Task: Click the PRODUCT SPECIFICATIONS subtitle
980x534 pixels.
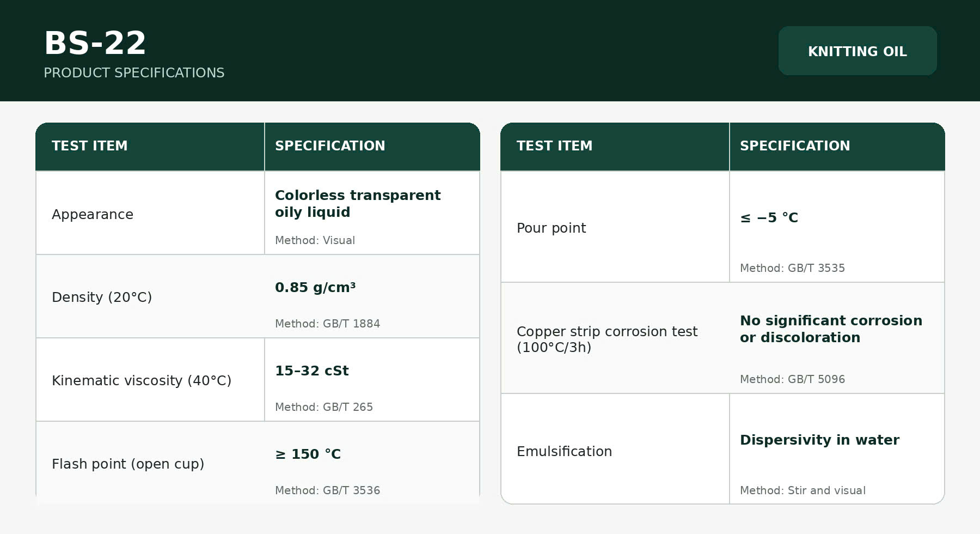Action: (134, 73)
